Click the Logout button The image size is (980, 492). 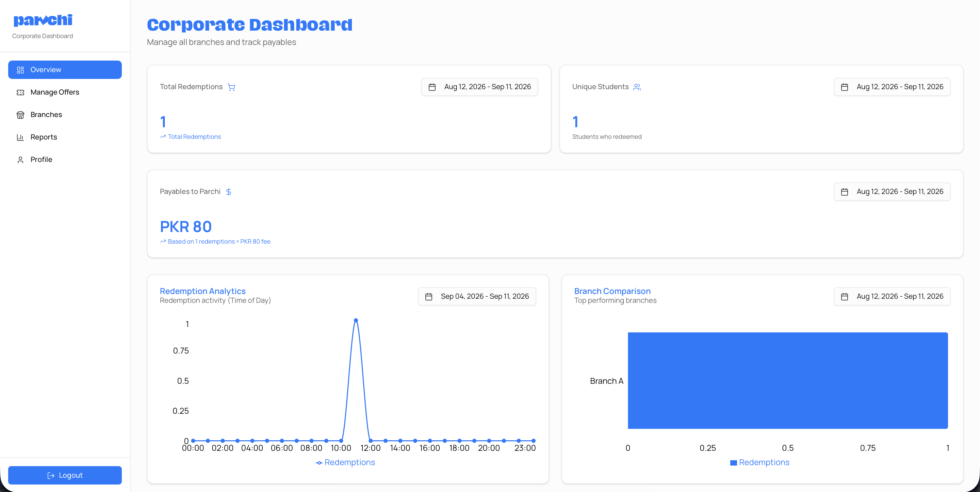pos(65,475)
